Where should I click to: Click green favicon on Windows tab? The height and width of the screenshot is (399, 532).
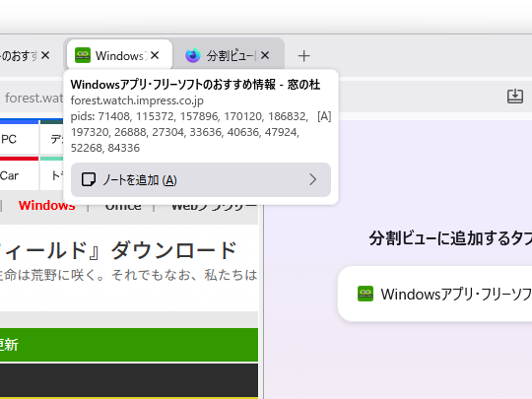coord(83,55)
